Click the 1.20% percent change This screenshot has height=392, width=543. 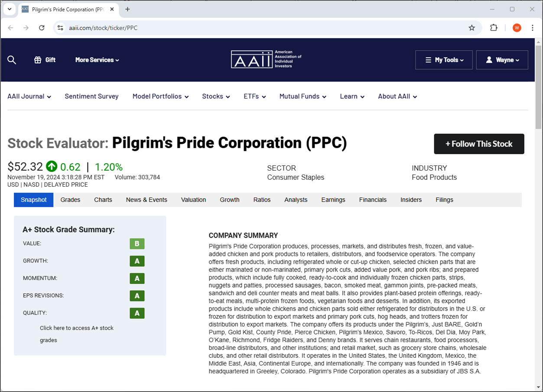[109, 167]
